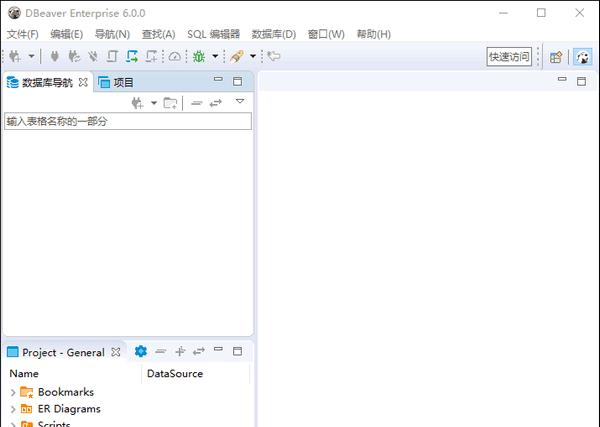Click the 输入表格名称的一部分 filter field
Viewport: 600px width, 427px height.
tap(128, 121)
